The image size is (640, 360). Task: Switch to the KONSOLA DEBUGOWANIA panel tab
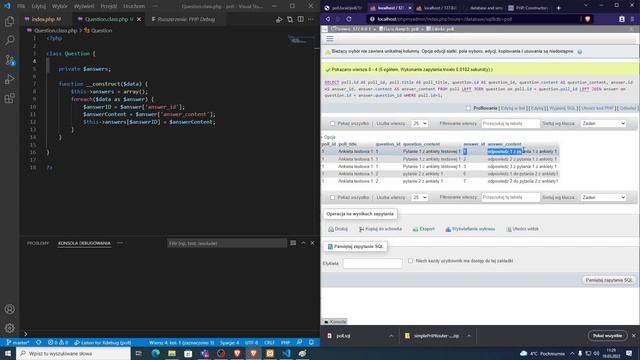tap(84, 243)
